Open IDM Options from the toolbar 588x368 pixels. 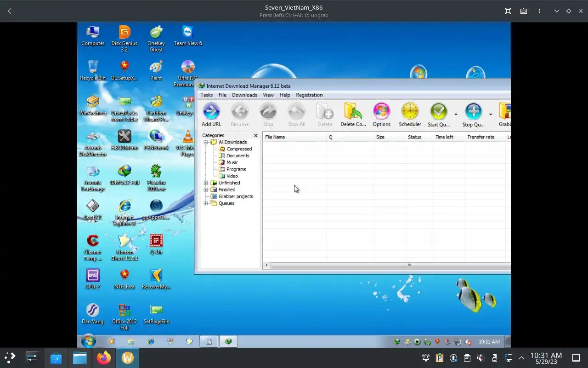tap(381, 115)
